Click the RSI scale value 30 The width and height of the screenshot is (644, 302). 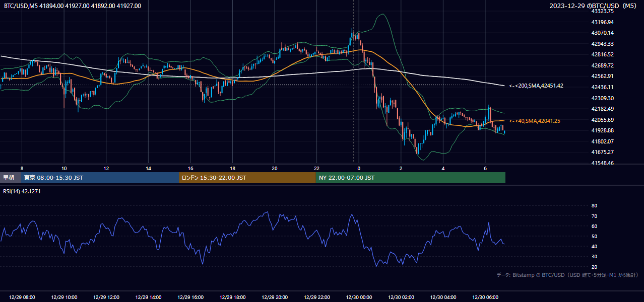(x=594, y=257)
